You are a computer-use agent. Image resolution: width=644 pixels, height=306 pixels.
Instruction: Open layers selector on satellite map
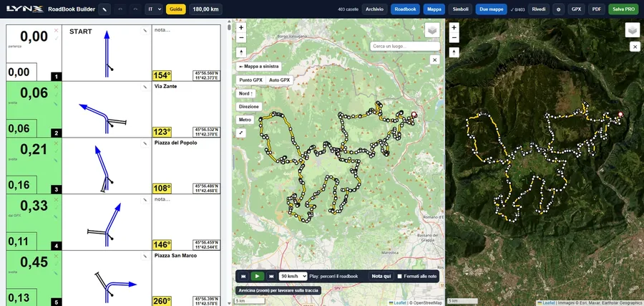click(633, 30)
